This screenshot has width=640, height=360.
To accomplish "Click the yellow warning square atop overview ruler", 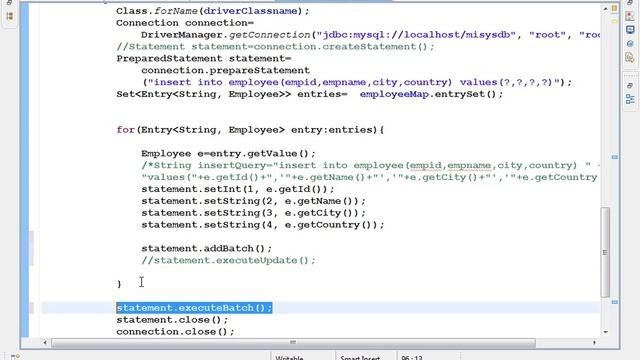I will point(614,9).
